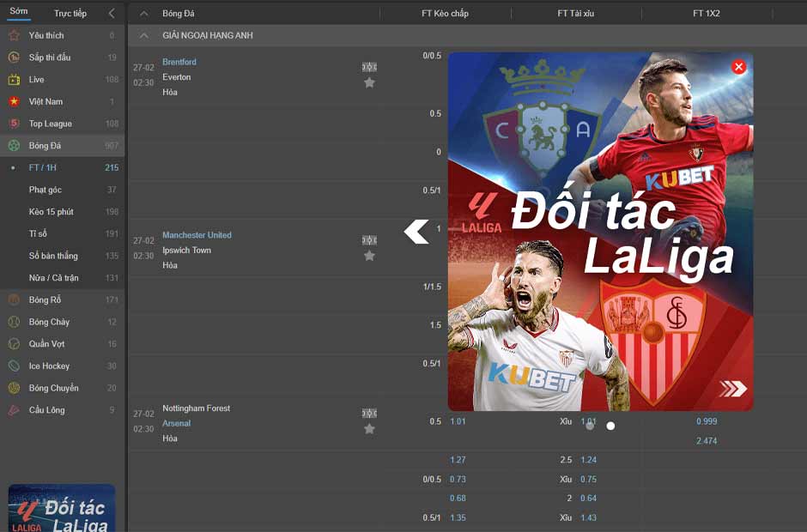Click Xỉu odds 0.75

pyautogui.click(x=588, y=480)
